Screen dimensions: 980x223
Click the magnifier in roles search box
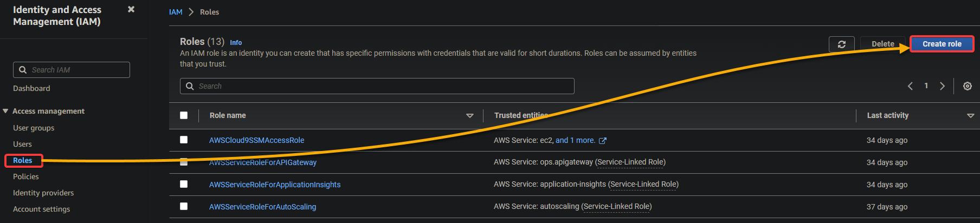point(190,86)
